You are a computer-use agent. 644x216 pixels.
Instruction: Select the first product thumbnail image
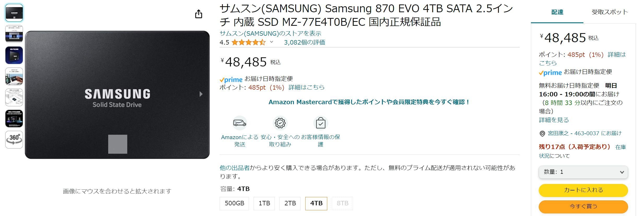[x=14, y=13]
